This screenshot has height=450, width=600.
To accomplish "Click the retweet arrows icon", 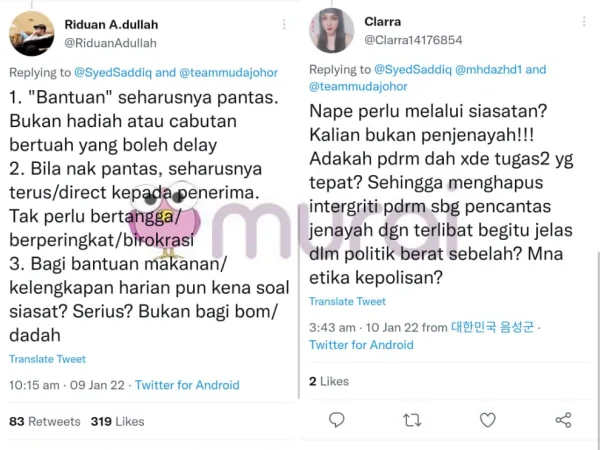I will (x=412, y=420).
